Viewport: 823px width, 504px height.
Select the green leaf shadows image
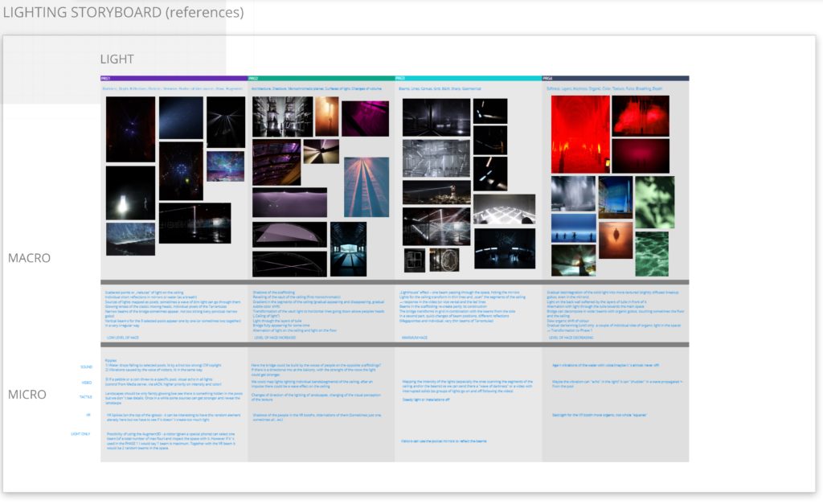click(x=654, y=202)
